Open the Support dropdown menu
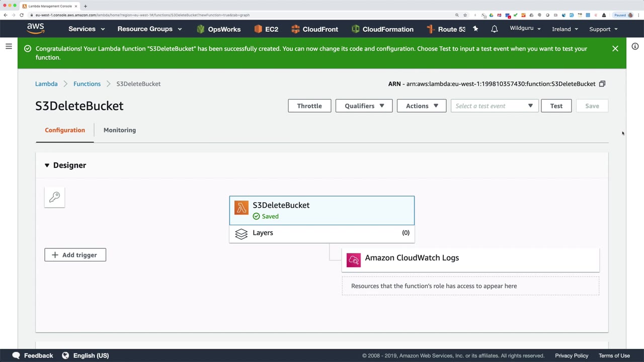This screenshot has height=362, width=644. (x=603, y=29)
